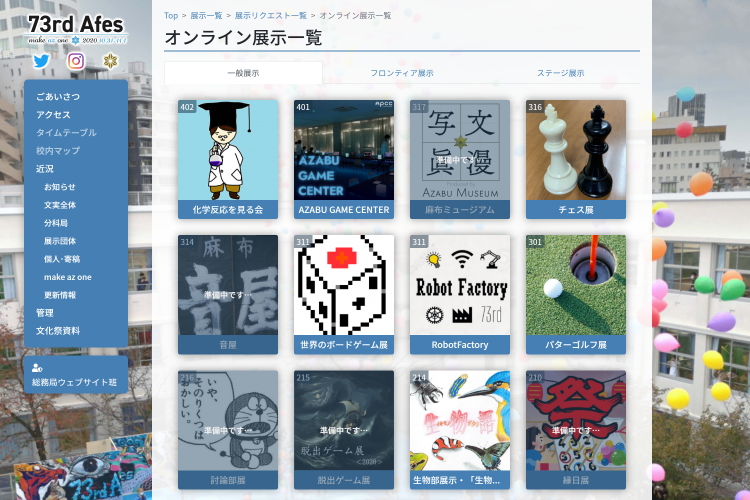The height and width of the screenshot is (500, 750).
Task: Click the 化学反応を見る会 caption
Action: [228, 210]
